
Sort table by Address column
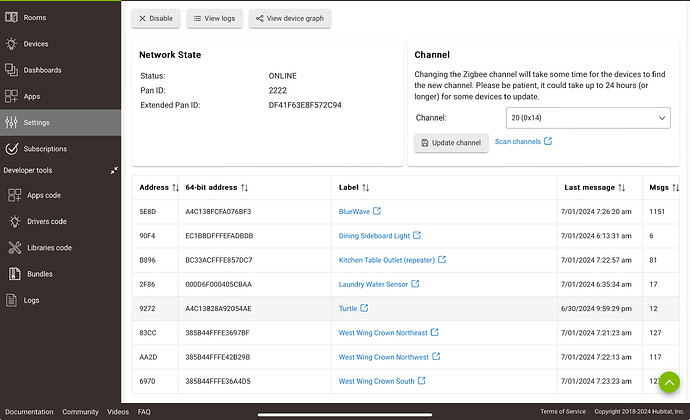tap(176, 188)
